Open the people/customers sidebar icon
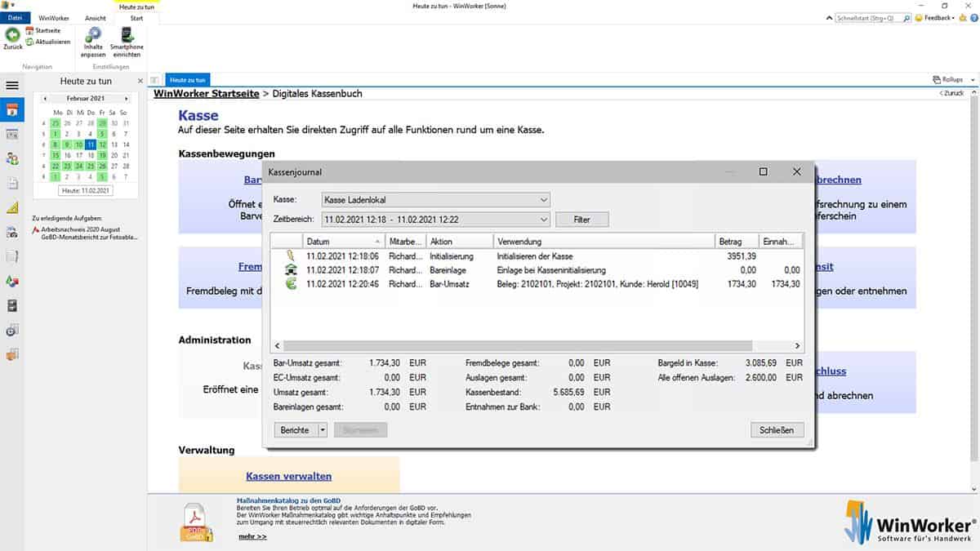This screenshot has height=551, width=980. pyautogui.click(x=11, y=158)
